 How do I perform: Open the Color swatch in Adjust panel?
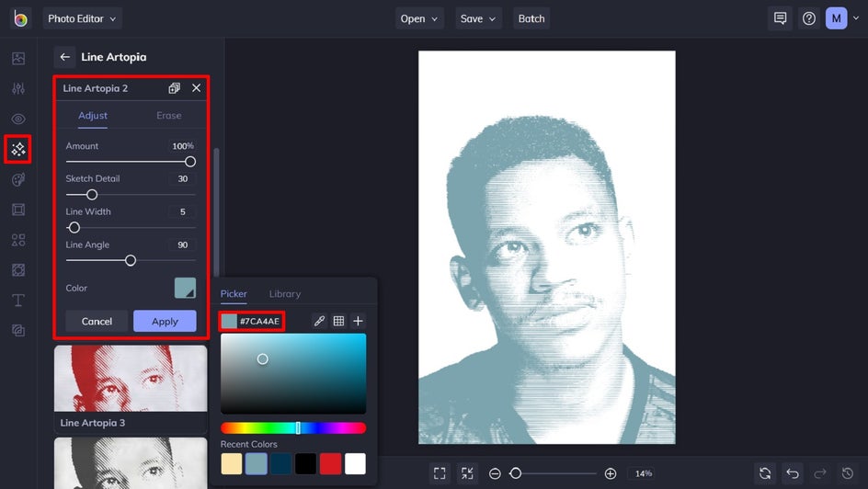point(185,289)
